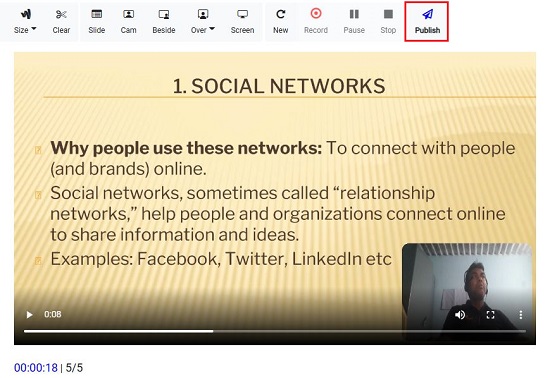Click the Pause recording button

point(354,21)
